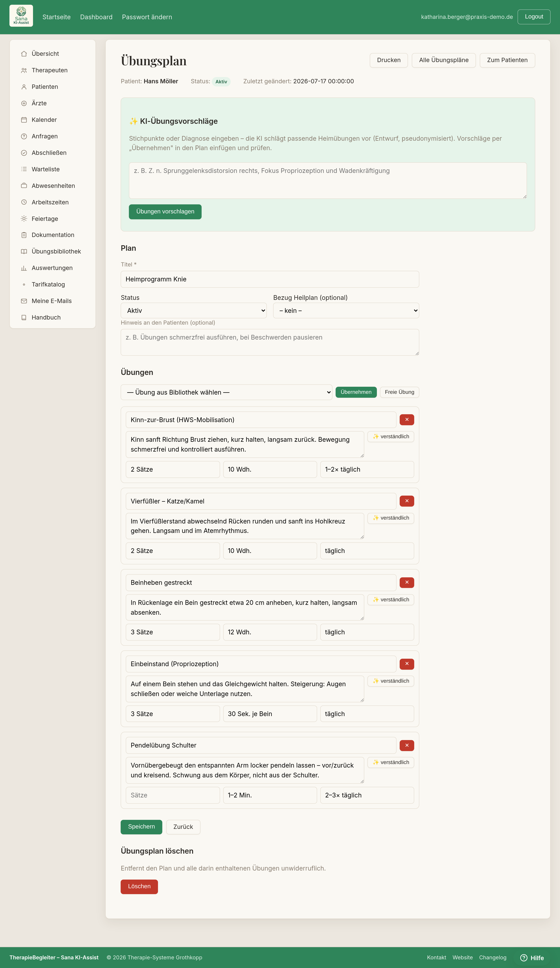Click the 2–3× täglich frequency field
The width and height of the screenshot is (560, 968).
(x=367, y=795)
